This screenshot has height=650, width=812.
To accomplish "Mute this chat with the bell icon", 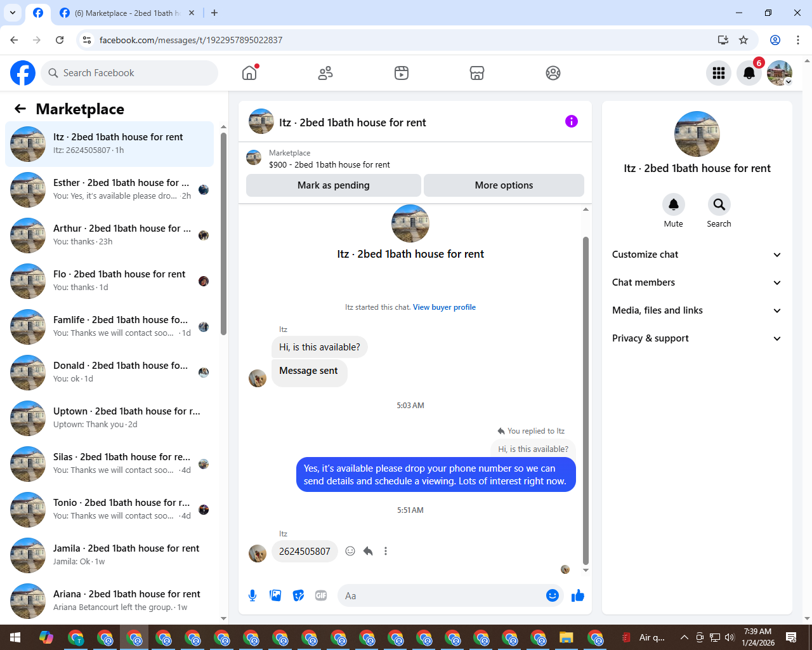I will click(x=674, y=204).
